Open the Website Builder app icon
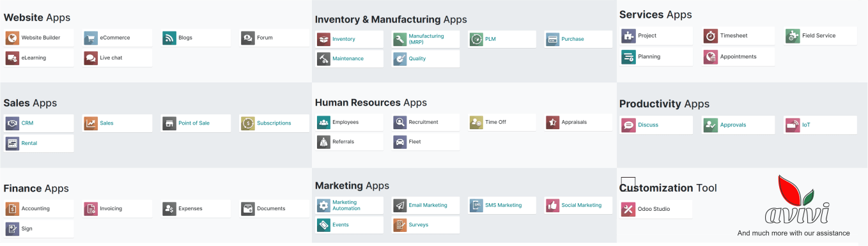Screen dimensions: 868x246 pos(12,38)
